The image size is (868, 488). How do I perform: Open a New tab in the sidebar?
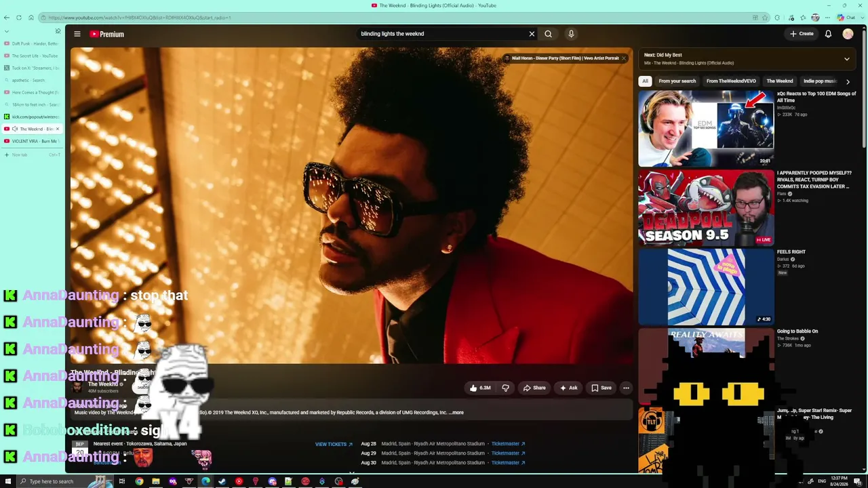tap(32, 155)
